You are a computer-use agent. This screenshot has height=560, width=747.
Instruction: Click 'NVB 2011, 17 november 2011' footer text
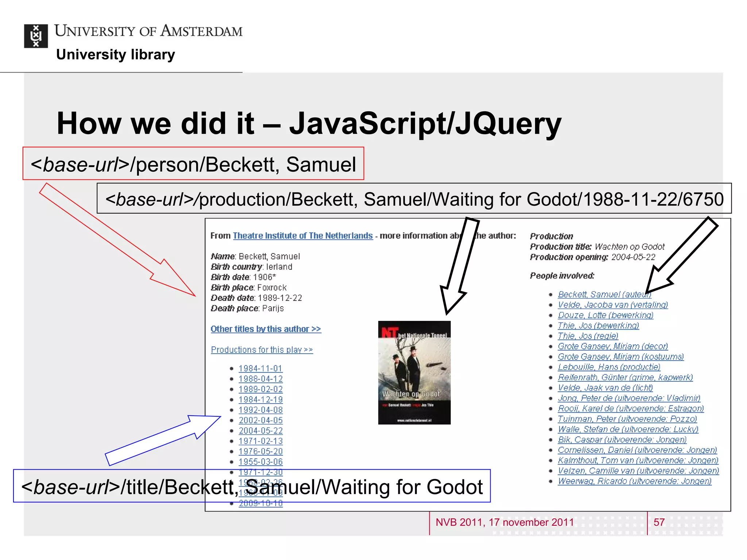(x=505, y=522)
